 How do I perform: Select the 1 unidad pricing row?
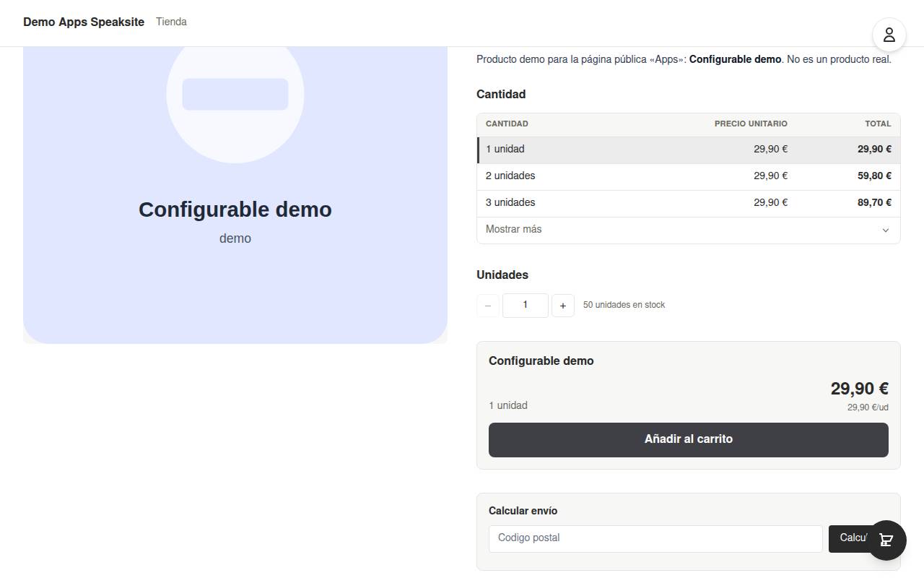(689, 150)
